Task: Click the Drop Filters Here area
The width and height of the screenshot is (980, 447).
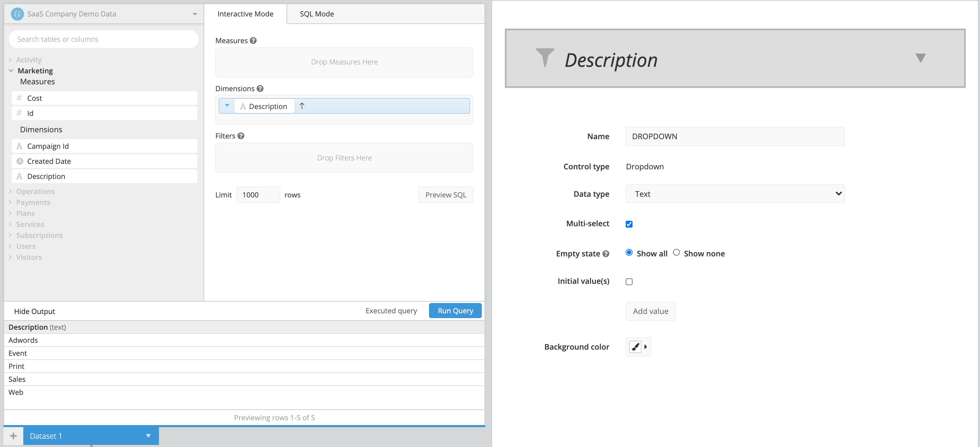Action: [x=344, y=158]
